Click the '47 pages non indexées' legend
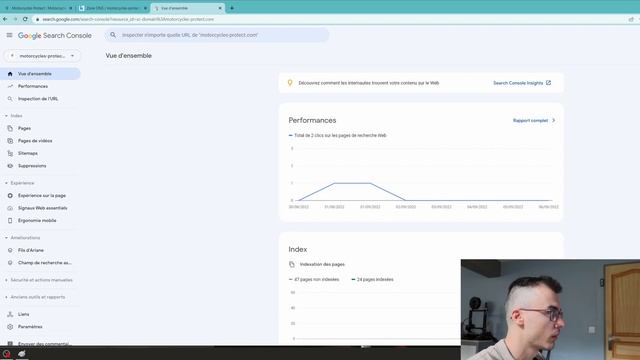Image resolution: width=640 pixels, height=360 pixels. click(x=314, y=280)
